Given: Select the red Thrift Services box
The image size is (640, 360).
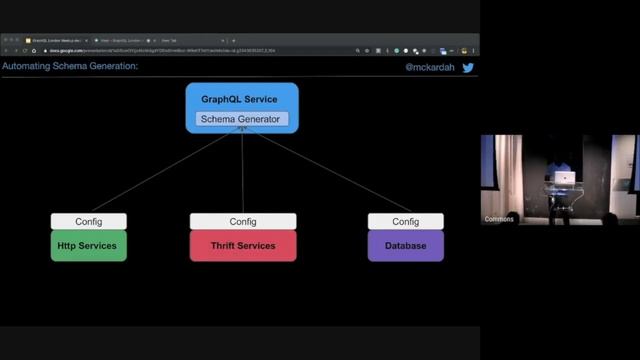Looking at the screenshot, I should click(x=243, y=246).
